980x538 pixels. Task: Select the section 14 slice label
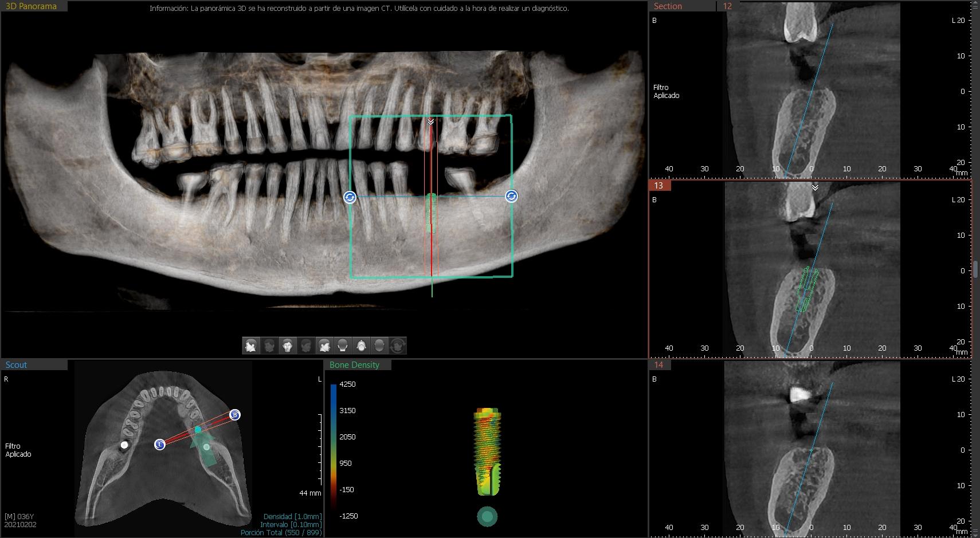pyautogui.click(x=658, y=365)
